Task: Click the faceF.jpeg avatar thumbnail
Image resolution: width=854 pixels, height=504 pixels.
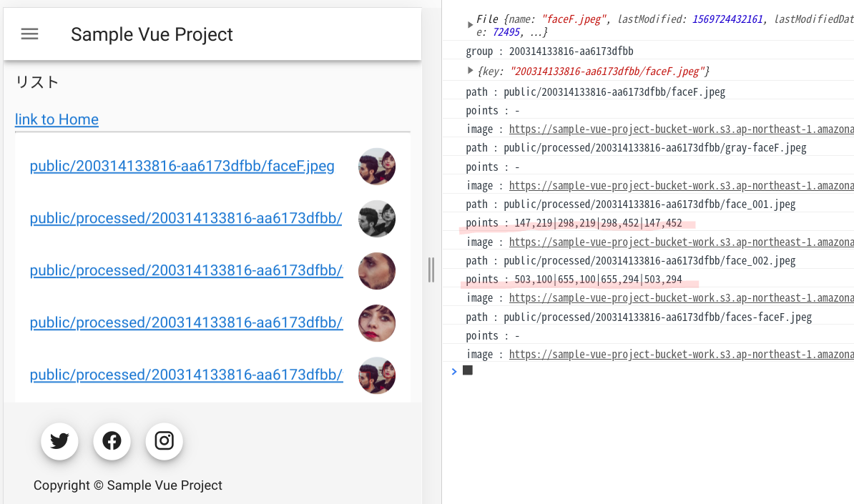Action: point(377,167)
